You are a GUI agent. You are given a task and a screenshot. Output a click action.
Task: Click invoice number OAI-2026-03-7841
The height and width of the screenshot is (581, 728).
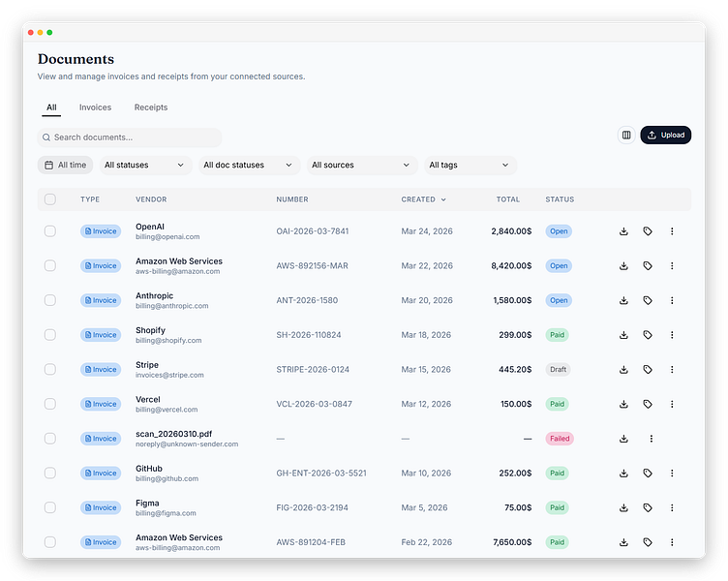313,231
